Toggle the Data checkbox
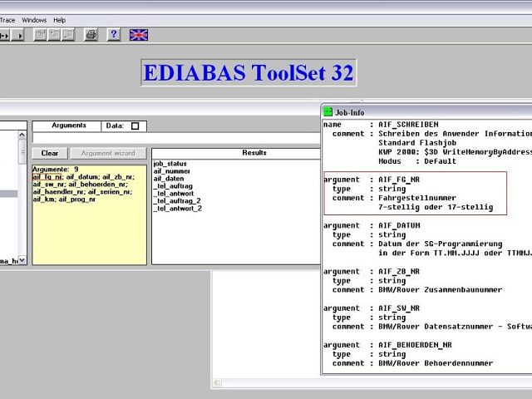 pos(135,126)
